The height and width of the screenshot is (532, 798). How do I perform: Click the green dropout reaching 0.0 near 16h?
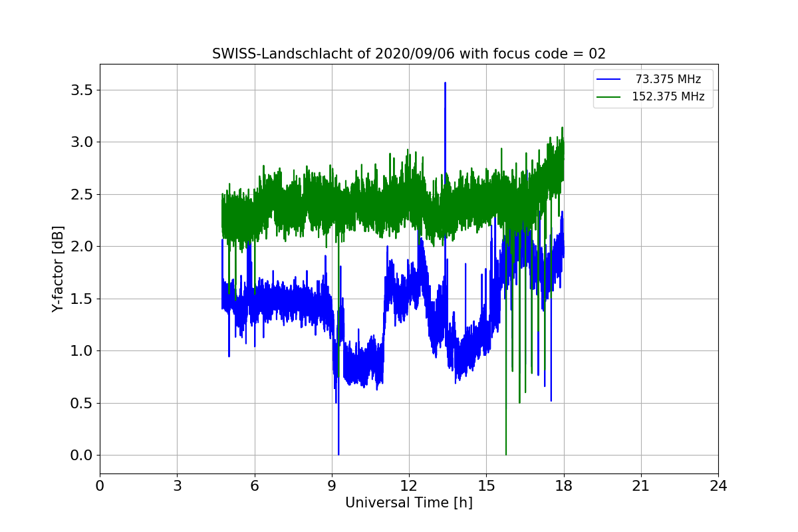[x=506, y=454]
